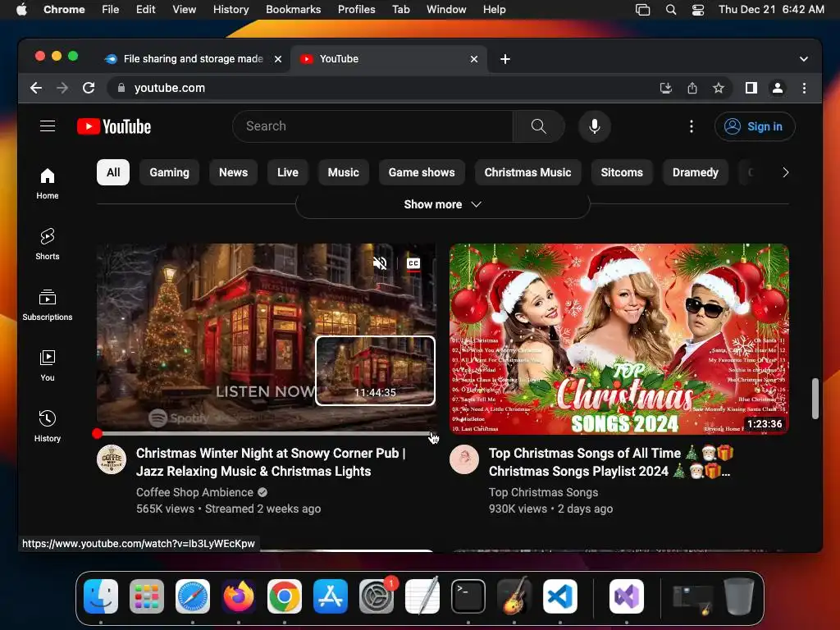Filter by the Gaming chip
Viewport: 840px width, 630px height.
[x=169, y=172]
